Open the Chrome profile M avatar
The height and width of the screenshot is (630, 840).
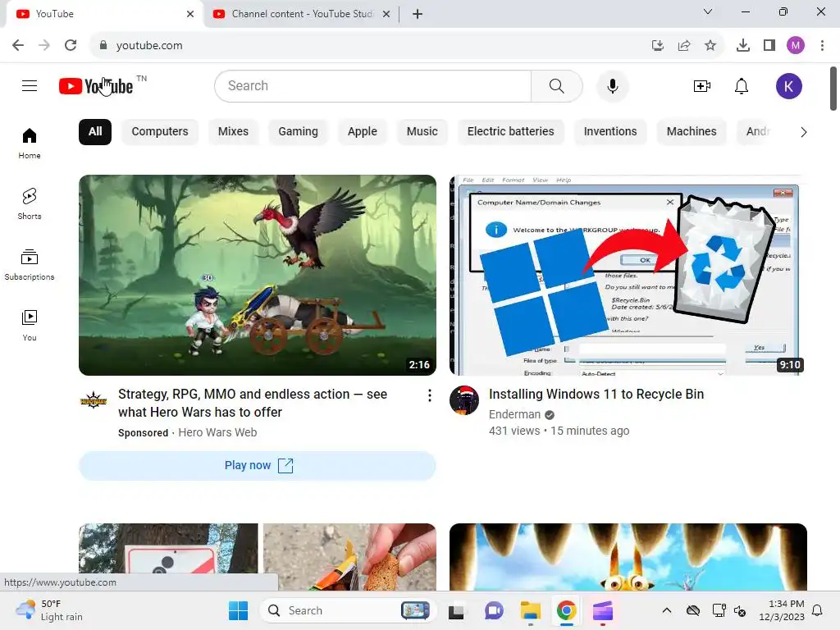pyautogui.click(x=796, y=45)
